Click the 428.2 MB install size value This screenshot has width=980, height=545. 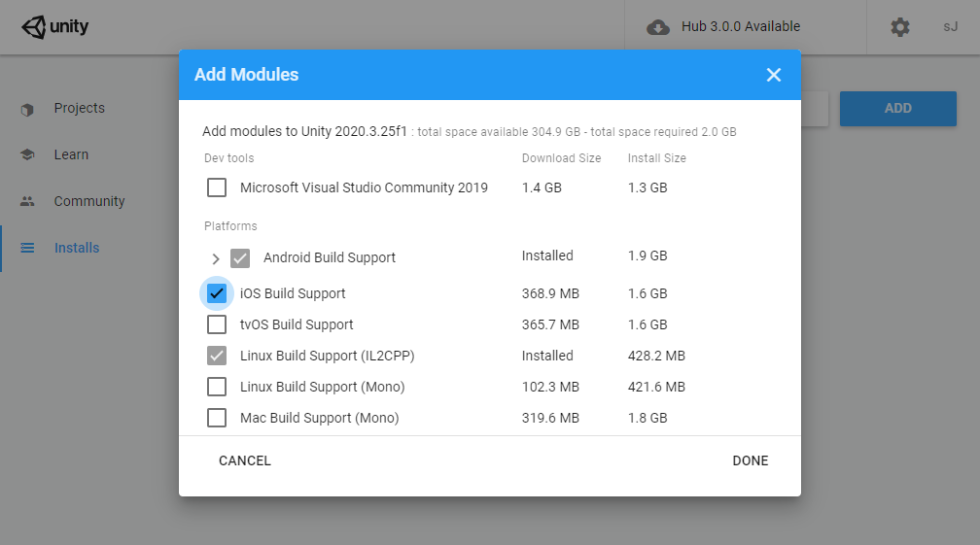(656, 356)
